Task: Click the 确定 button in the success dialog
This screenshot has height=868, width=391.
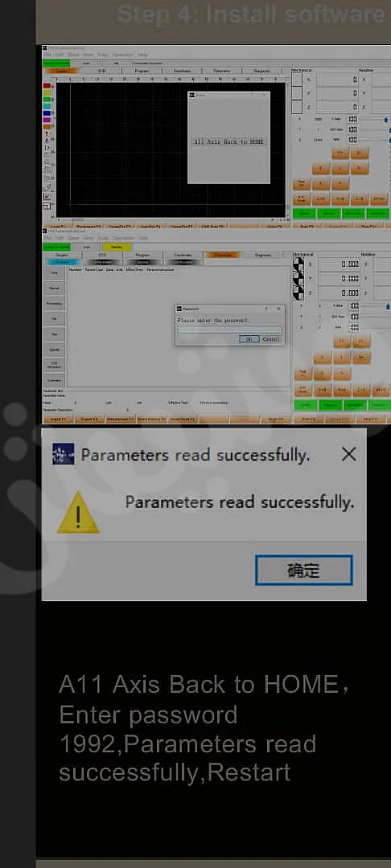Action: (303, 570)
